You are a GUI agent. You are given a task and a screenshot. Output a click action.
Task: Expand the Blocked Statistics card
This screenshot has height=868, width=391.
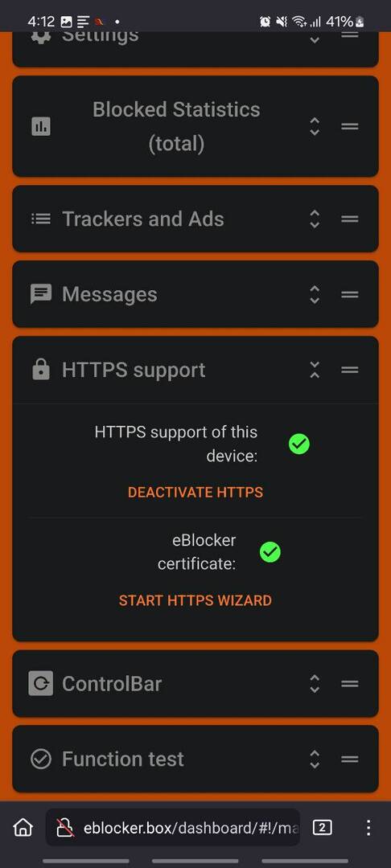tap(315, 126)
